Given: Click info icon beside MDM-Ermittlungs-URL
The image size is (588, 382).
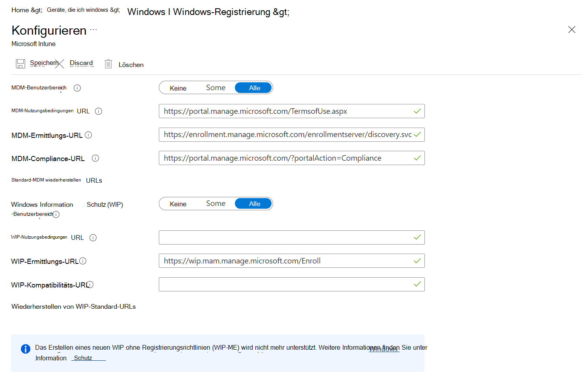Looking at the screenshot, I should tap(89, 135).
